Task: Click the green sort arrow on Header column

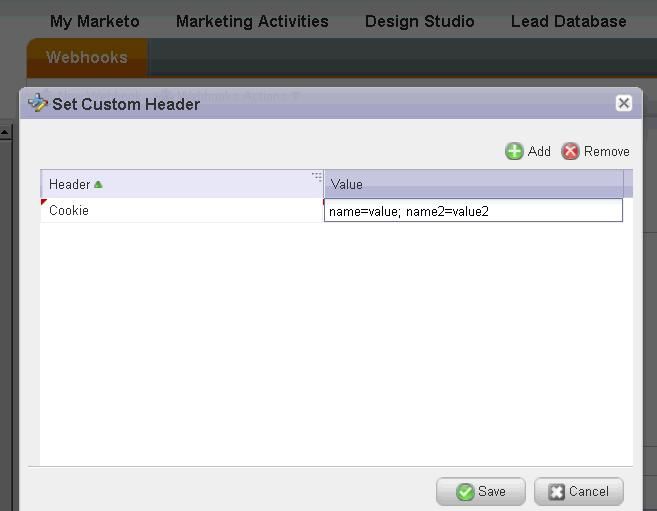Action: click(x=98, y=184)
